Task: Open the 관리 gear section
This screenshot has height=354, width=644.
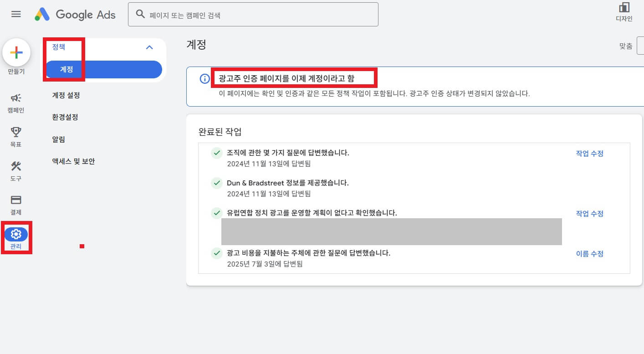Action: (x=16, y=238)
